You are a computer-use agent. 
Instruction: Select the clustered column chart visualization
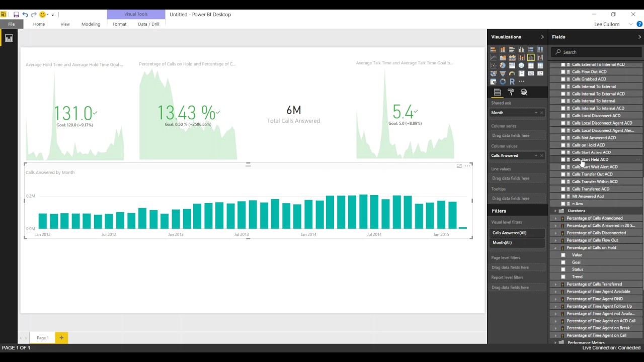522,50
